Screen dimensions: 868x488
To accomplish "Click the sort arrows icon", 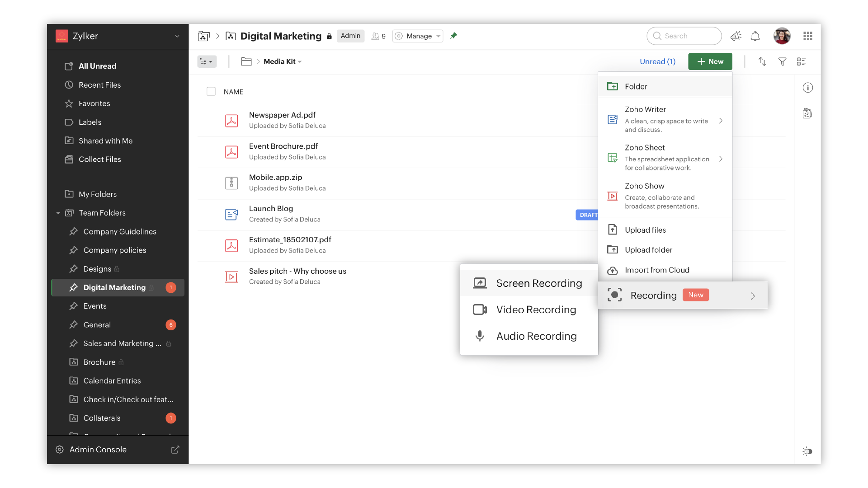I will click(762, 61).
